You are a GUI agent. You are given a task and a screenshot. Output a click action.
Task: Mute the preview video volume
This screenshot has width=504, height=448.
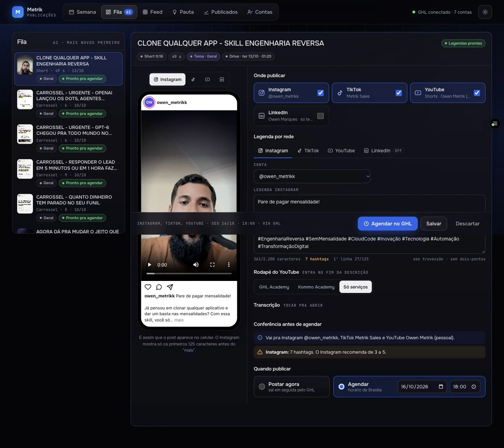(x=196, y=265)
